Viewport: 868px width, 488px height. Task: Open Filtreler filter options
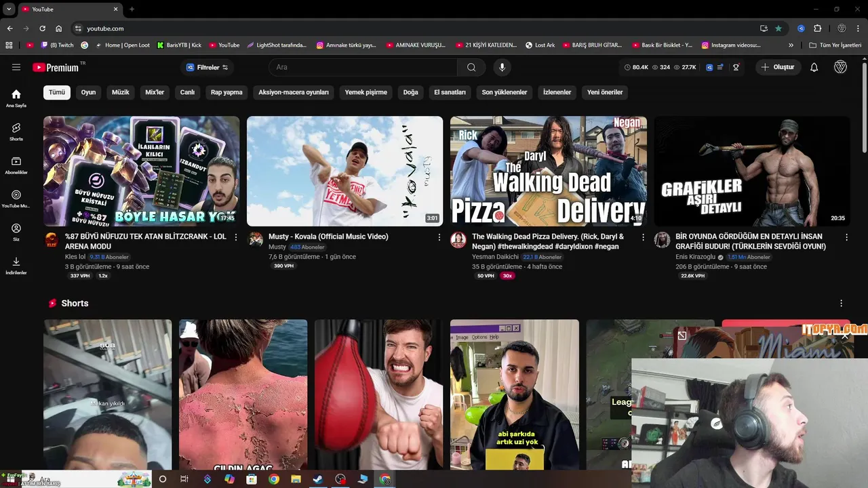click(x=208, y=67)
